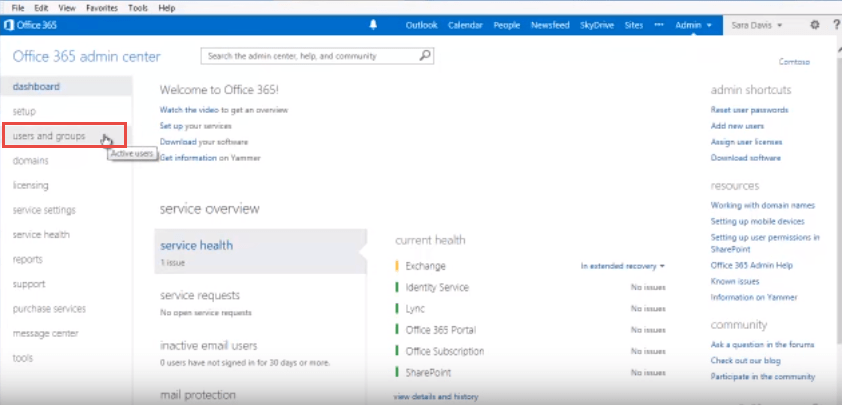The width and height of the screenshot is (842, 405).
Task: Click the 'Download' your software link
Action: (x=178, y=142)
